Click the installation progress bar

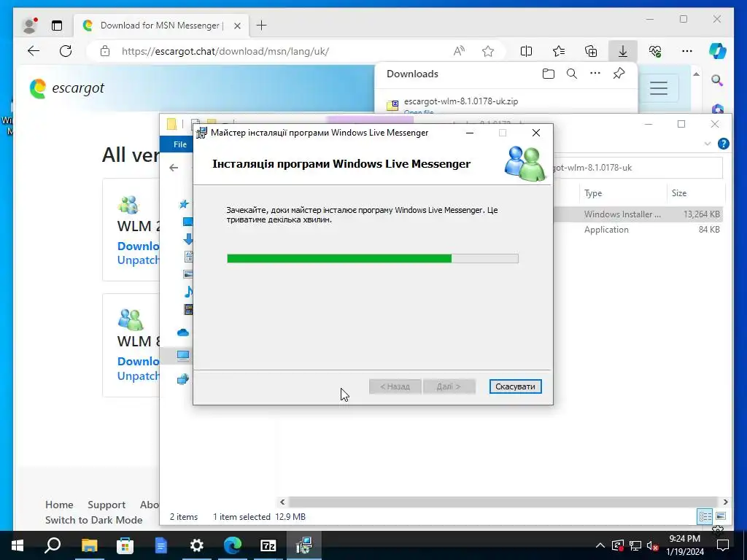pos(373,258)
